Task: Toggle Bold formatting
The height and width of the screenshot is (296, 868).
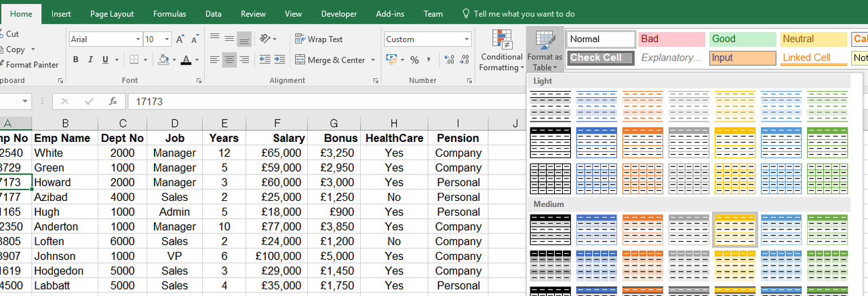Action: (76, 60)
